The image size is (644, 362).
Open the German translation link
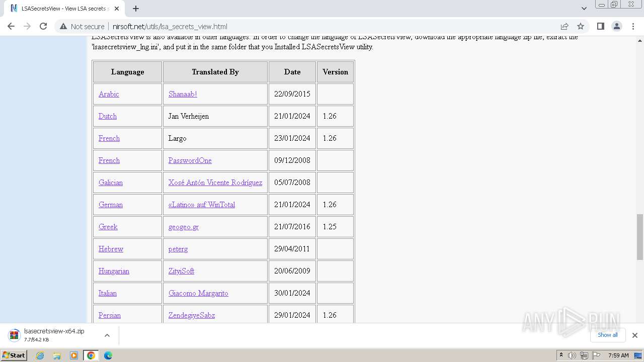pos(111,205)
